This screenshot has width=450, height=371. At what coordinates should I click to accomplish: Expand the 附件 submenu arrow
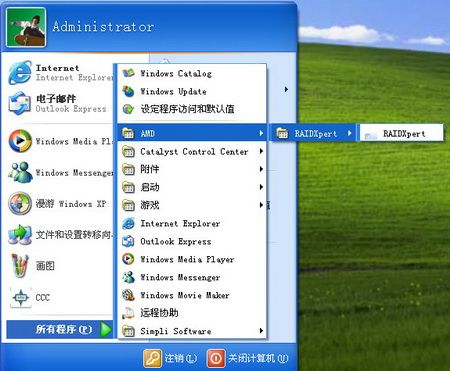tap(261, 169)
